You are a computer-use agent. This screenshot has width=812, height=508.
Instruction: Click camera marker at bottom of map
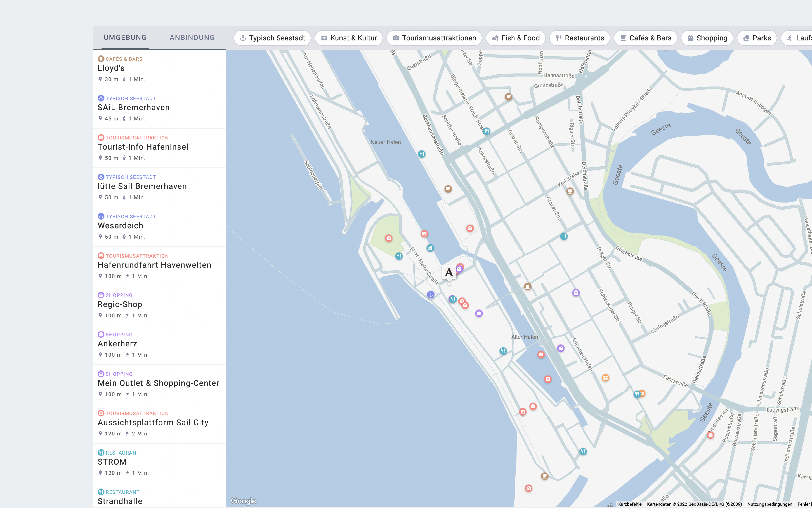[x=528, y=488]
